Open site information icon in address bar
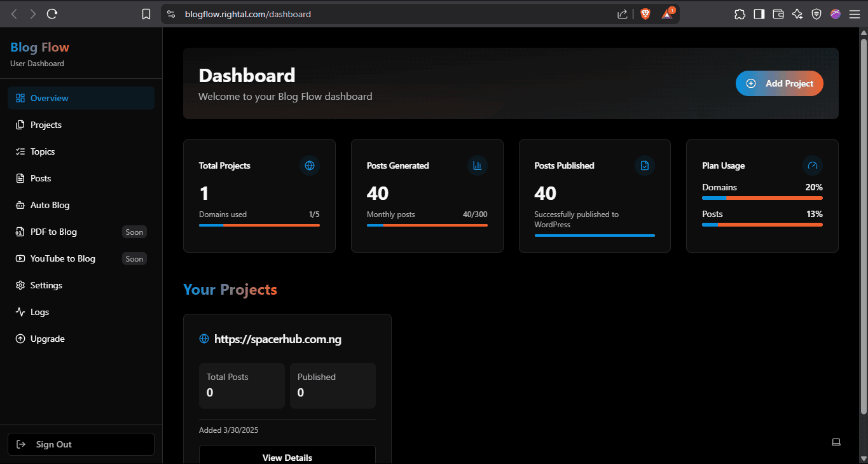868x464 pixels. coord(170,14)
